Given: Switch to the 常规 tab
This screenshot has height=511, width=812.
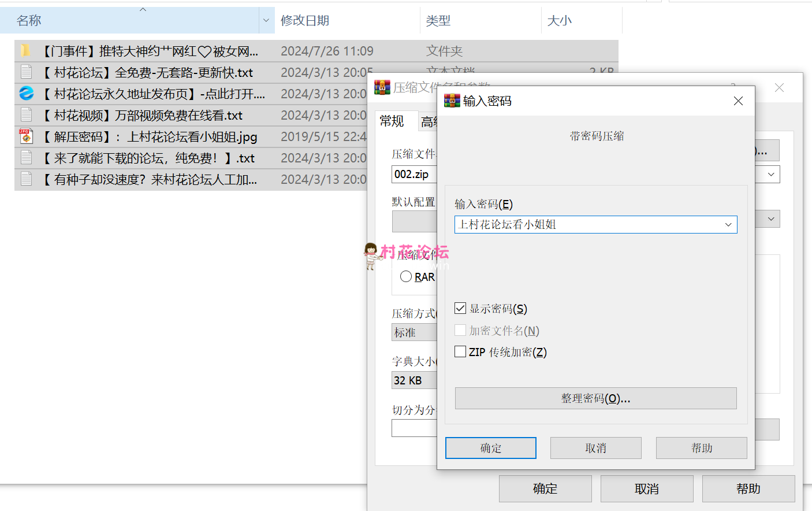Looking at the screenshot, I should [392, 121].
